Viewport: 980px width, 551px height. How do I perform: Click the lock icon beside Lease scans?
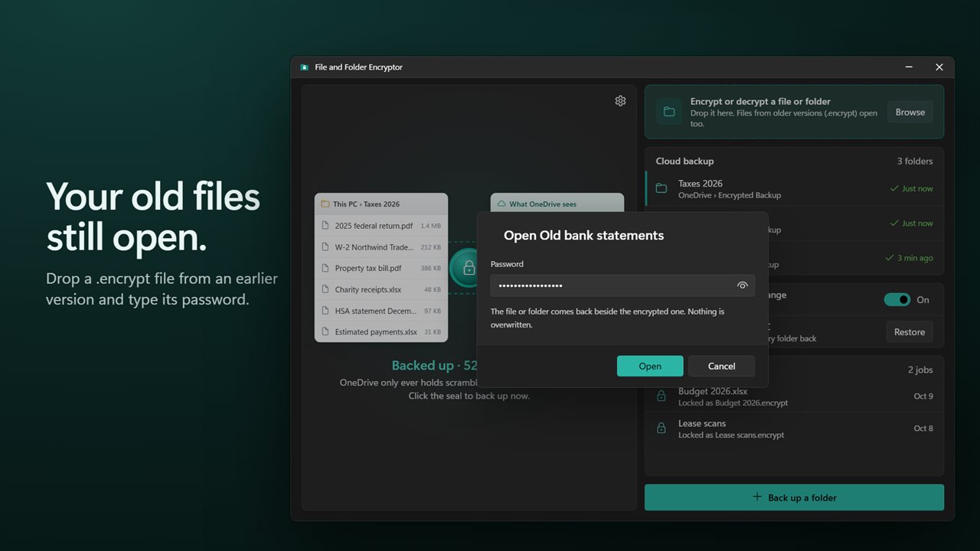pos(661,429)
